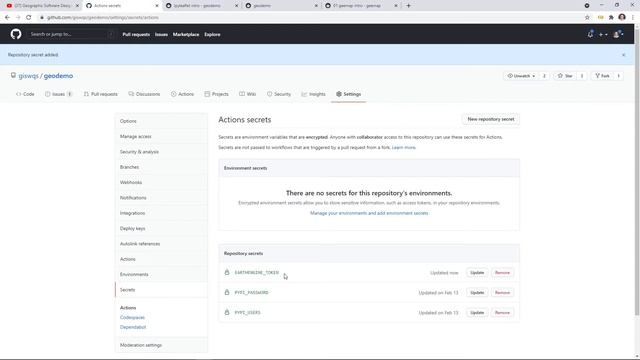
Task: Dismiss the Repository secret added banner
Action: click(623, 55)
